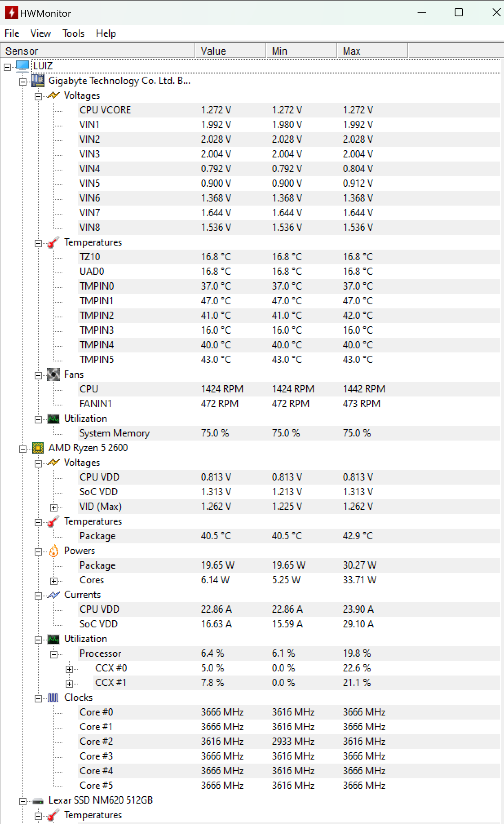Click the AMD Ryzen 5 2600 processor chip icon
The width and height of the screenshot is (504, 824).
38,448
